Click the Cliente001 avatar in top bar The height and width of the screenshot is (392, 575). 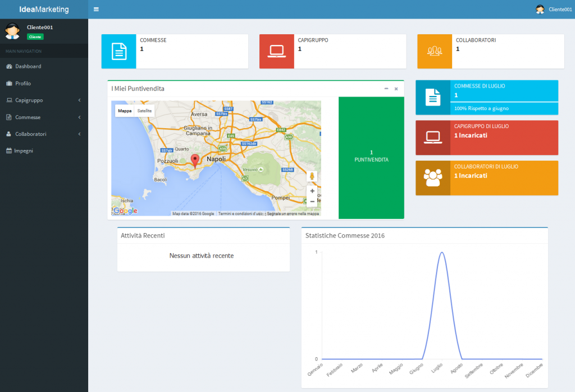pos(540,9)
